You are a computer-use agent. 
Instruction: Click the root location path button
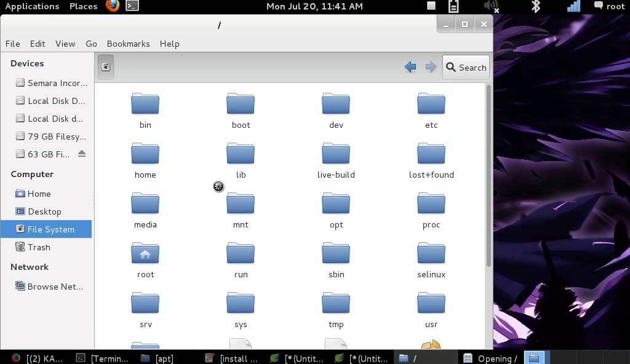click(106, 67)
